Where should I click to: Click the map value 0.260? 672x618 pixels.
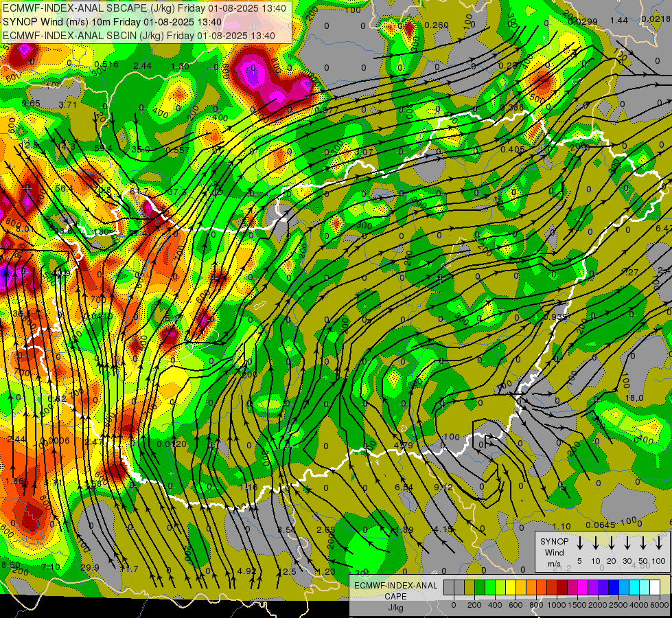pos(437,25)
